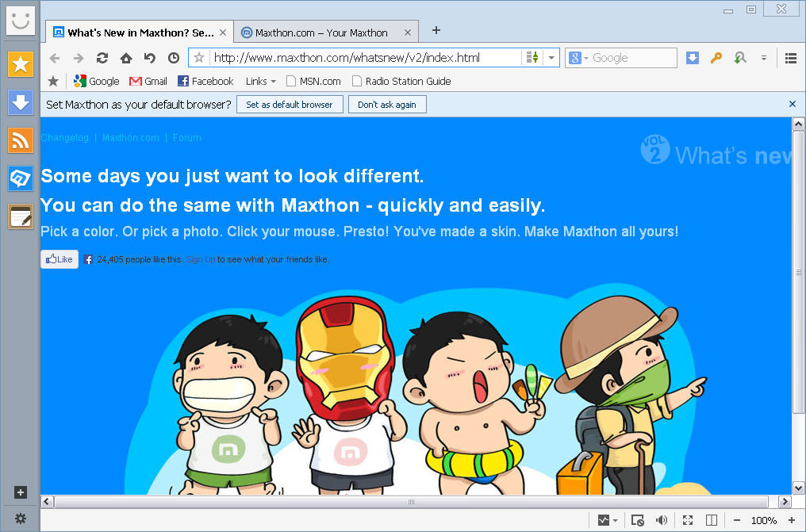This screenshot has height=532, width=806.
Task: Click inside the address bar input field
Action: pyautogui.click(x=357, y=58)
